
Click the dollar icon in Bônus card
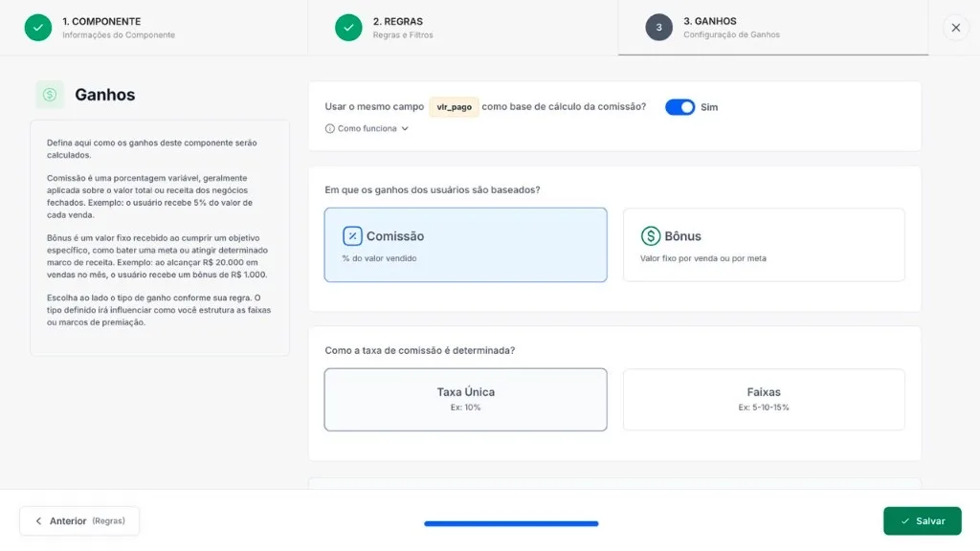[x=651, y=235]
